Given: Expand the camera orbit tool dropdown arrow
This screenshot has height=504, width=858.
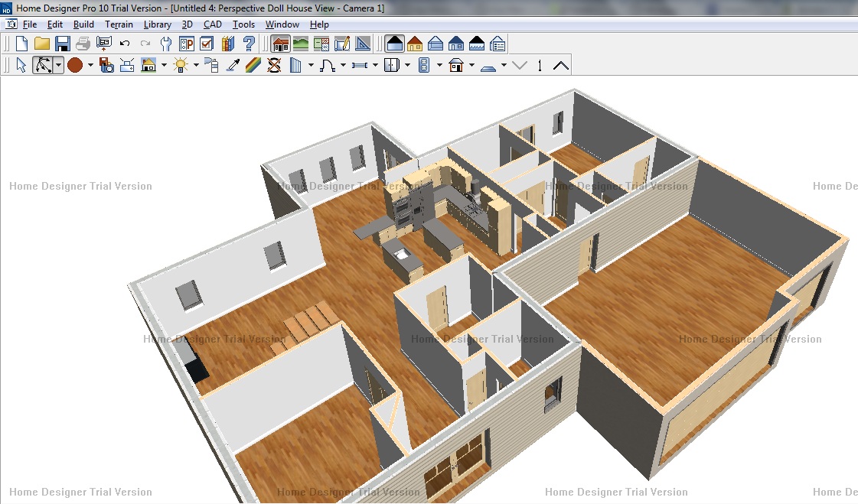Looking at the screenshot, I should 58,66.
